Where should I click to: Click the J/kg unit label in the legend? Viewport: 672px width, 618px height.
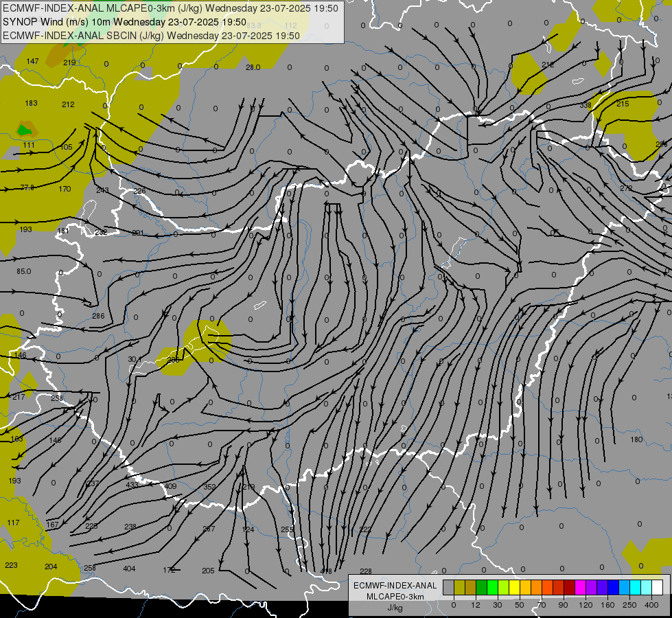(395, 608)
